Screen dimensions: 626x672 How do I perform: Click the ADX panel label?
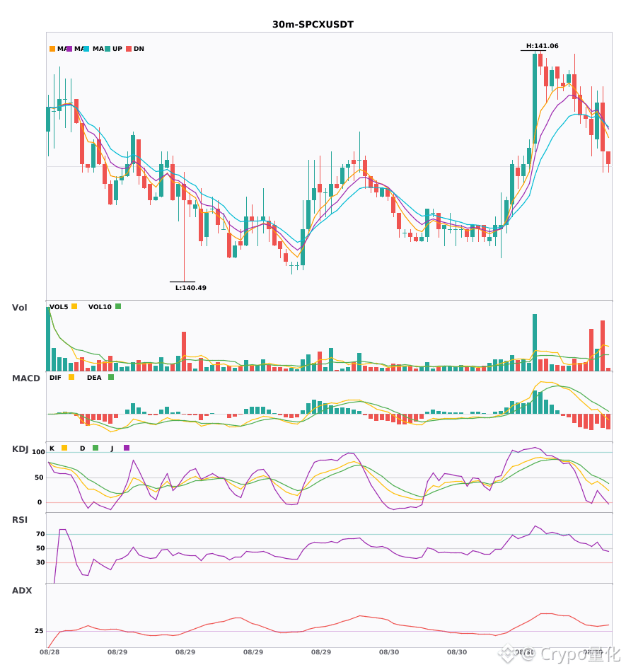coord(22,591)
